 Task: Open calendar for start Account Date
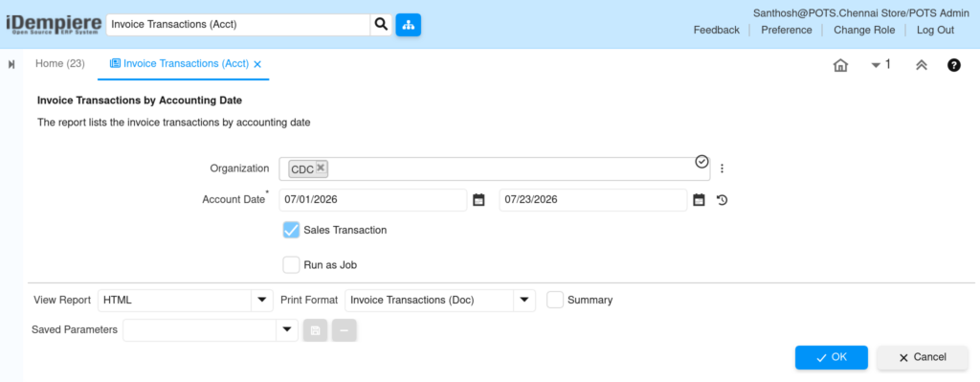479,200
